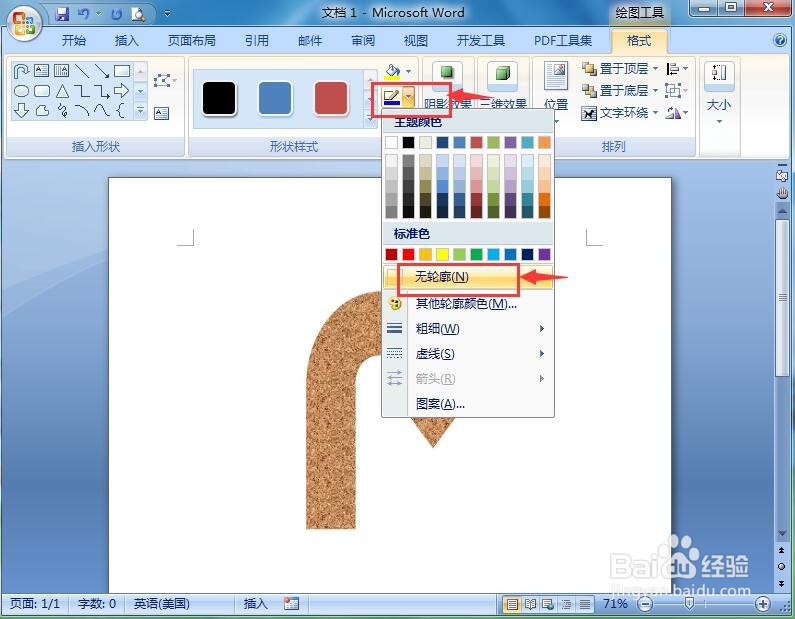Choose 图案(A)... pattern menu entry
This screenshot has width=795, height=619.
(x=468, y=404)
